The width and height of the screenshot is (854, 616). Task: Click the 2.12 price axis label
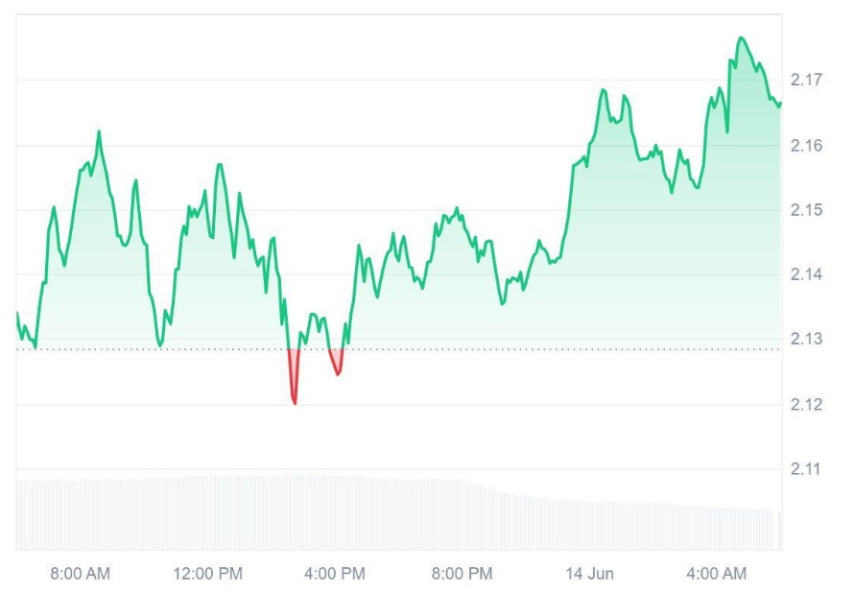pyautogui.click(x=804, y=404)
